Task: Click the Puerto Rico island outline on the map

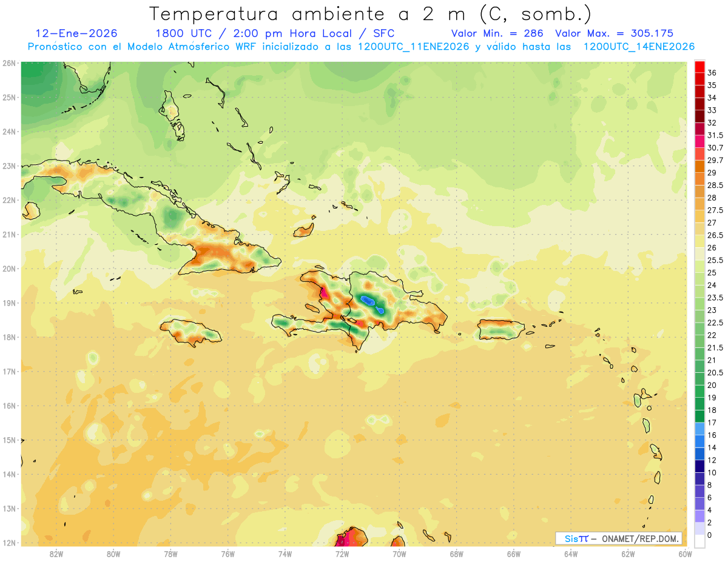Action: click(501, 329)
